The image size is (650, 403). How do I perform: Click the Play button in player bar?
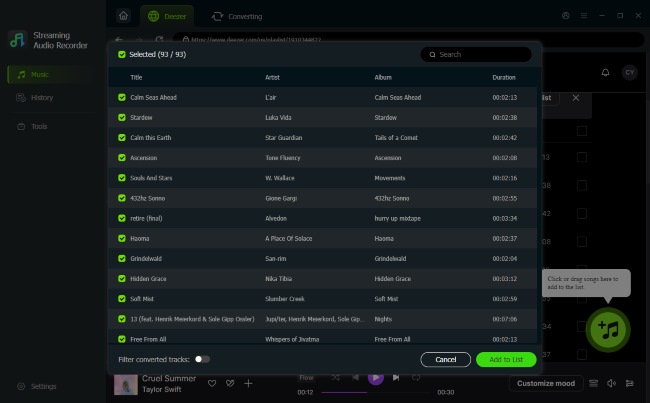[x=376, y=378]
